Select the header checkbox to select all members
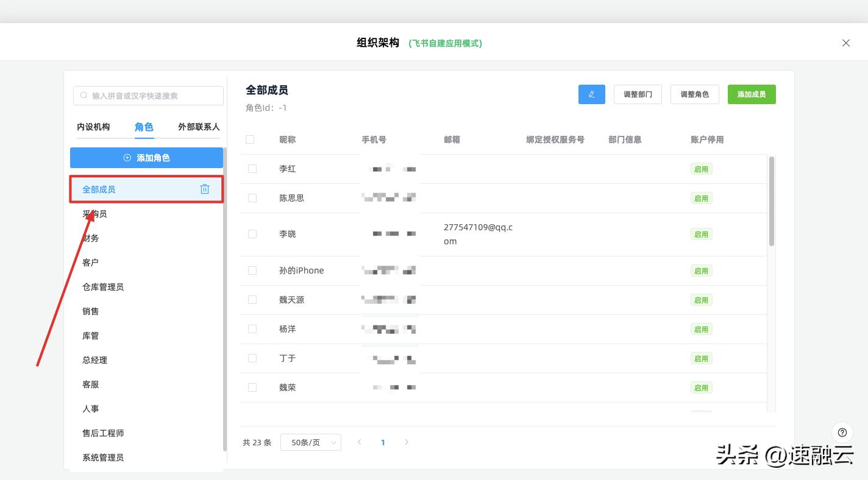 pyautogui.click(x=250, y=139)
